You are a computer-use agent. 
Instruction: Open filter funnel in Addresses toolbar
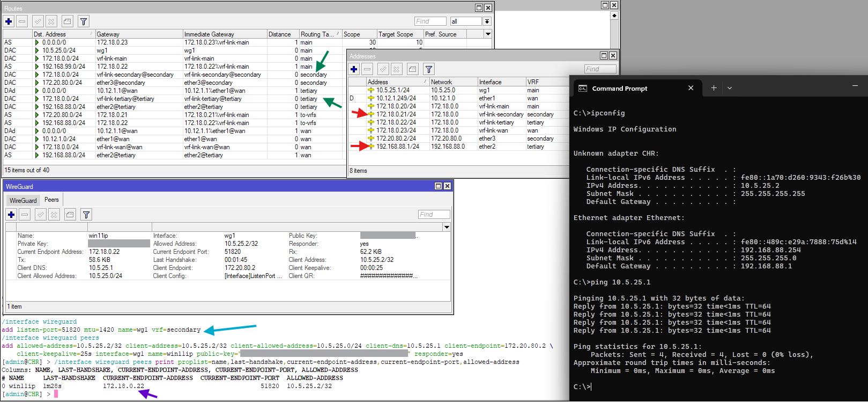point(429,69)
